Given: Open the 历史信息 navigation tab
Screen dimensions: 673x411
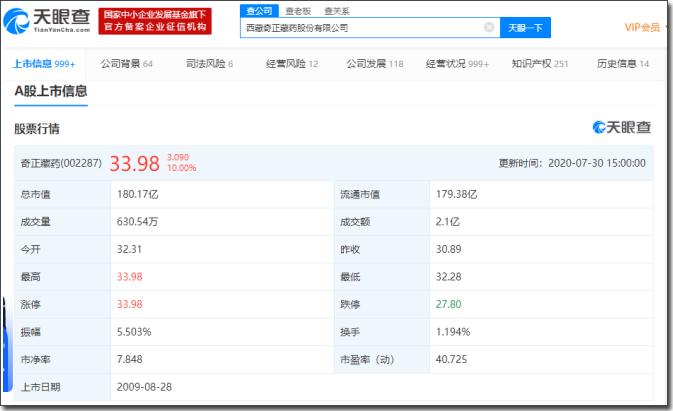Looking at the screenshot, I should (x=623, y=64).
